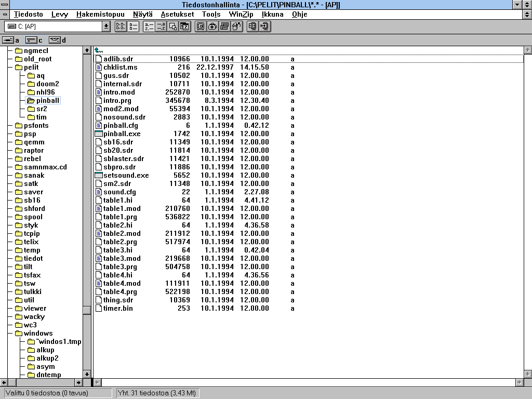Select the tcpip folder
The height and width of the screenshot is (399, 532).
[x=28, y=233]
